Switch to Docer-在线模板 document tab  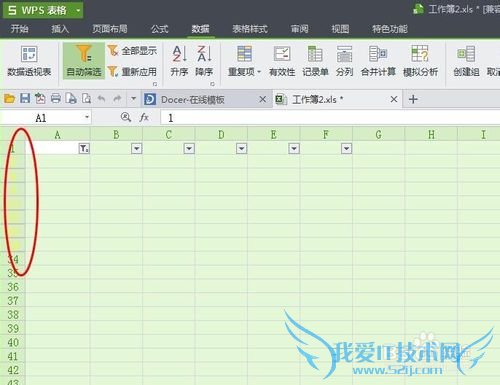[x=193, y=99]
